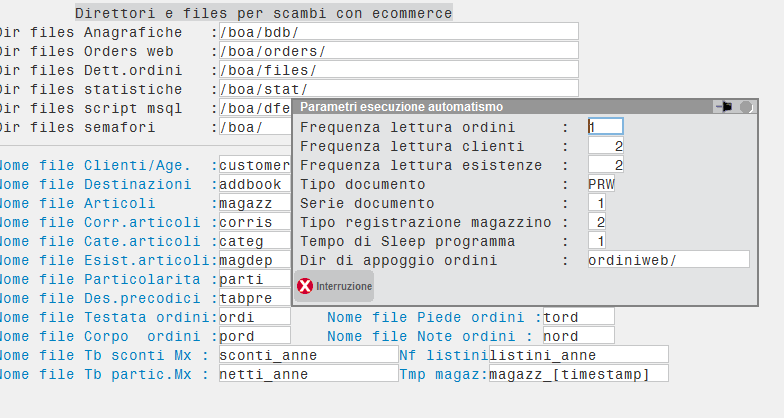Click the Tmp magaz timestamp field
The width and height of the screenshot is (784, 418).
pyautogui.click(x=578, y=374)
